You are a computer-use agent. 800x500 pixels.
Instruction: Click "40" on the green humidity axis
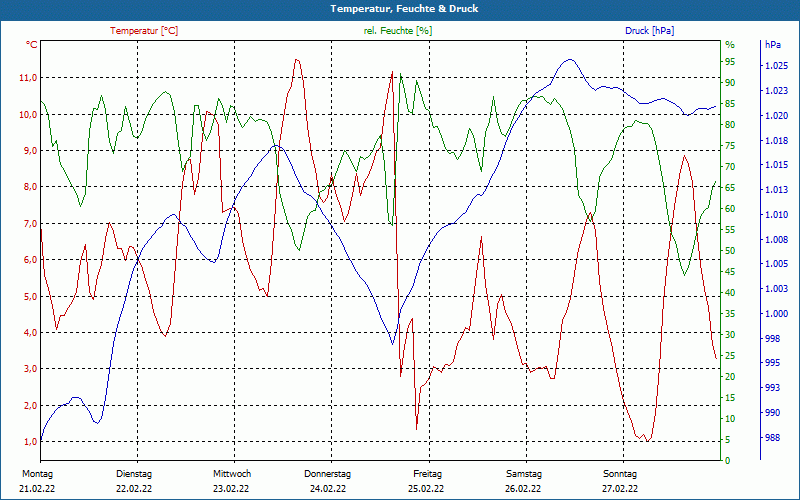(x=730, y=293)
